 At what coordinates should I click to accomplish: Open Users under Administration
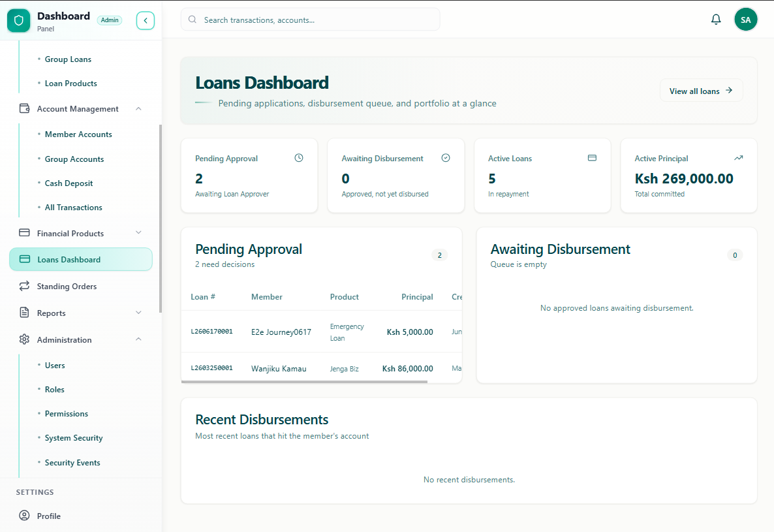pyautogui.click(x=55, y=365)
